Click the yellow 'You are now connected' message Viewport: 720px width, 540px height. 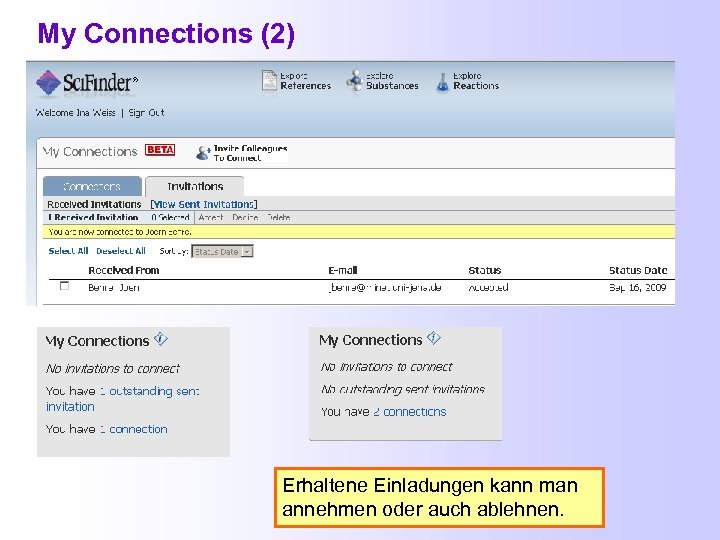[359, 231]
